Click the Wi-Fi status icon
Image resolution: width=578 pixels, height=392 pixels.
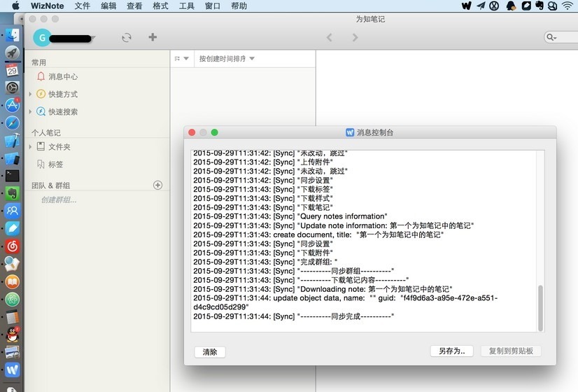point(568,6)
